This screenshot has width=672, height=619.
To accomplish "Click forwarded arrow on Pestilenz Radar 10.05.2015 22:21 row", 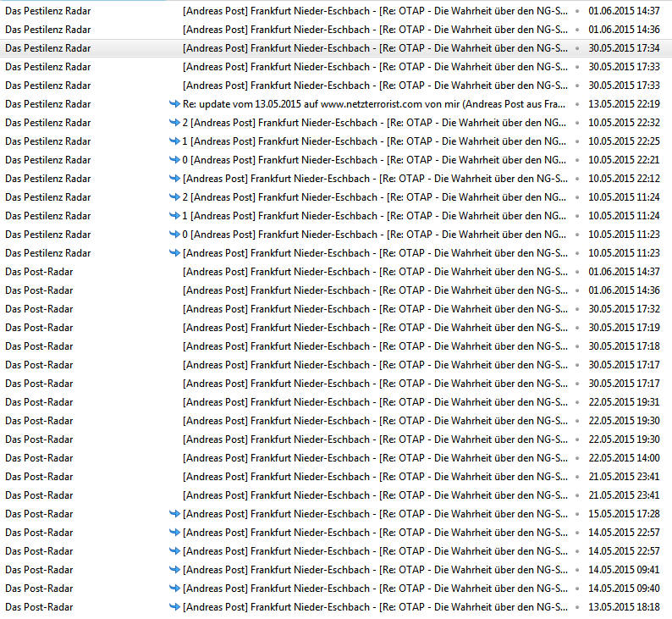I will point(174,160).
